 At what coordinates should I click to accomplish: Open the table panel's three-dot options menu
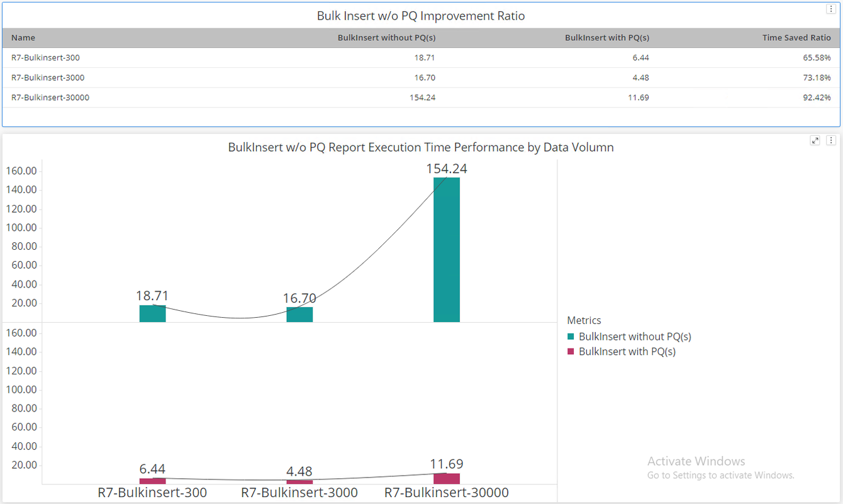pos(831,9)
